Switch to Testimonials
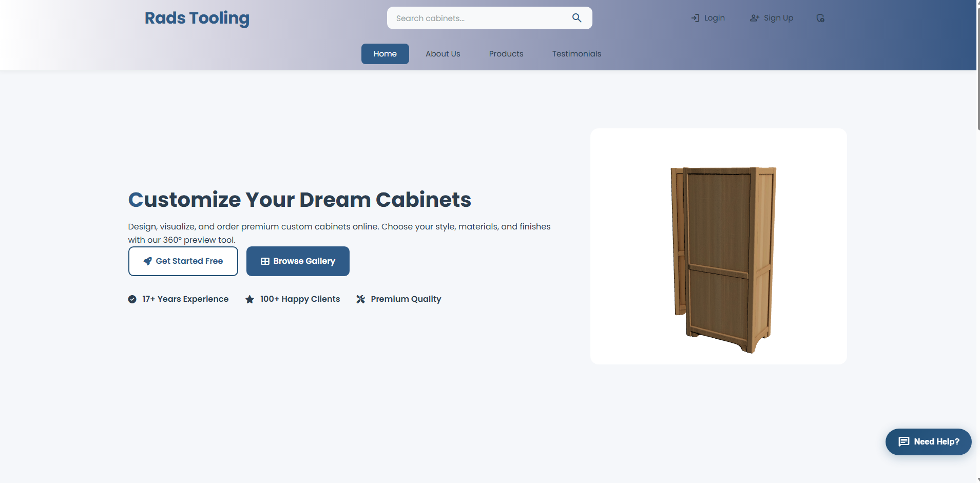Screen dimensions: 980x483 tap(577, 54)
